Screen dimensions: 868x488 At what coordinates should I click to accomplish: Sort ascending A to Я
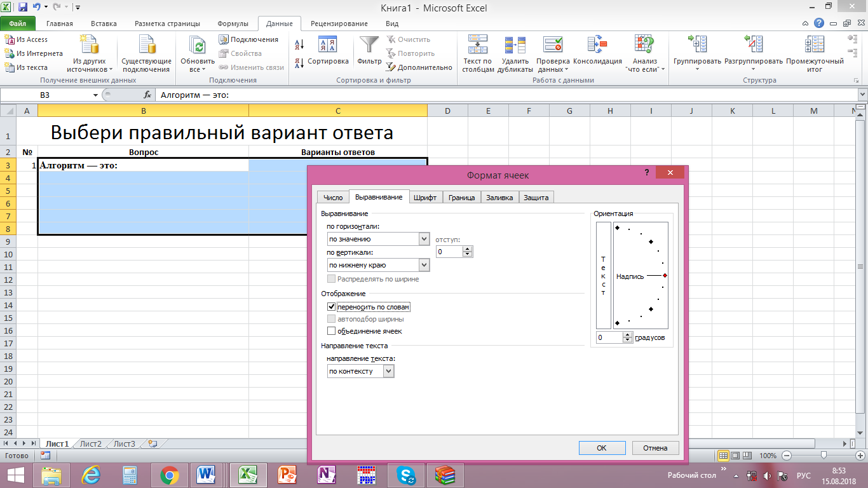(x=299, y=44)
